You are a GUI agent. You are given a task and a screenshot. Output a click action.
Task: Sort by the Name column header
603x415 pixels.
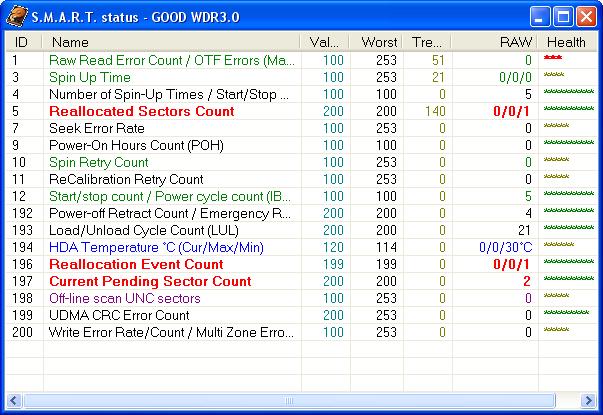tap(171, 42)
